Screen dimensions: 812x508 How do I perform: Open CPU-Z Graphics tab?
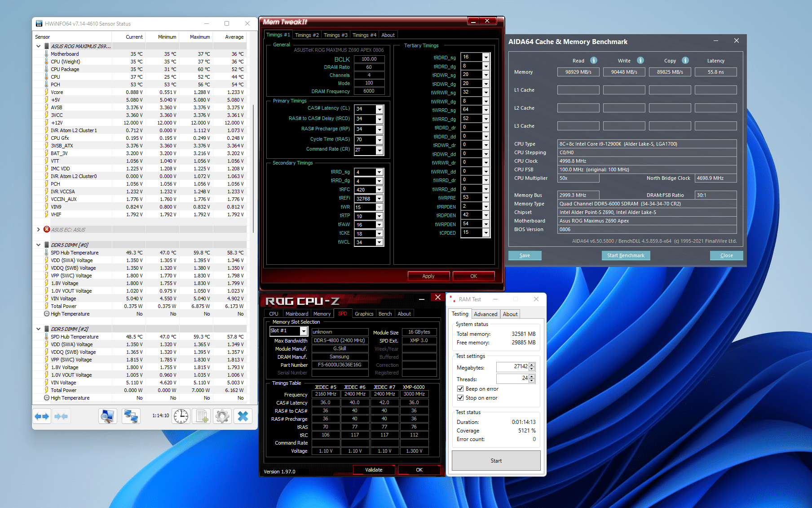[364, 314]
